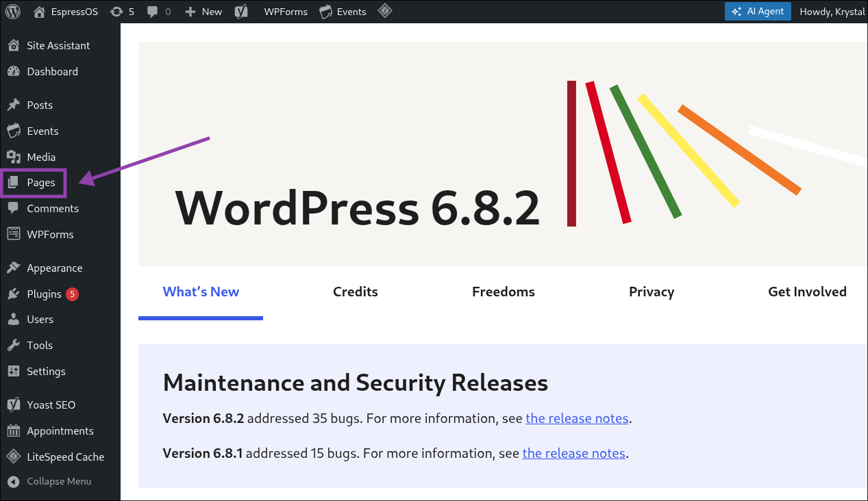Click the Media sidebar icon
The height and width of the screenshot is (501, 868).
(13, 157)
